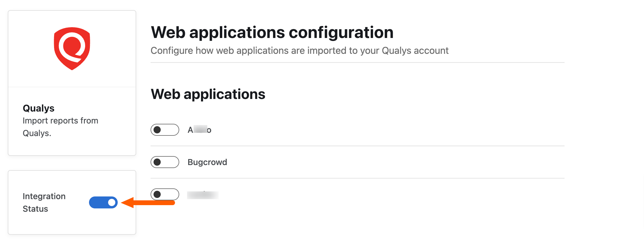Click the partially blurred first application name
644x244 pixels.
coord(200,130)
